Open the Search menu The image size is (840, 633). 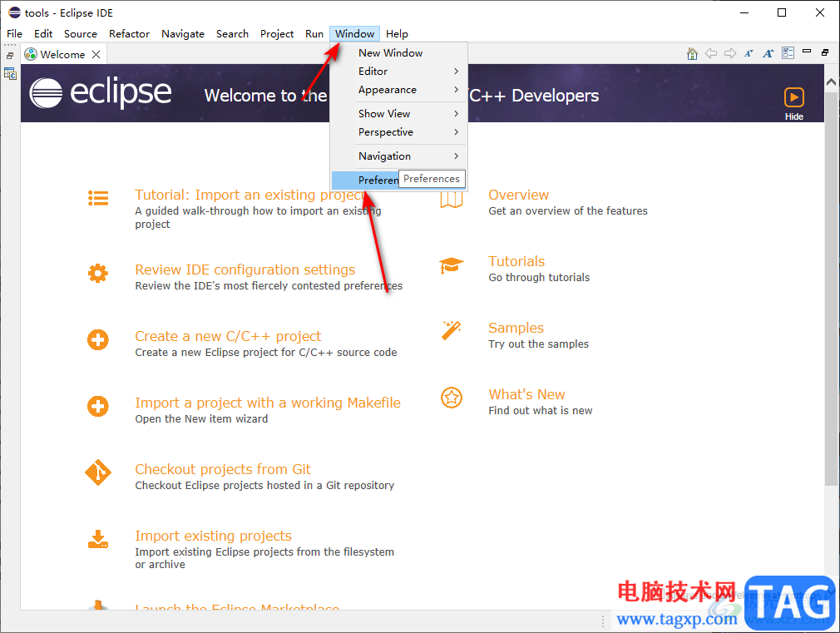(232, 34)
